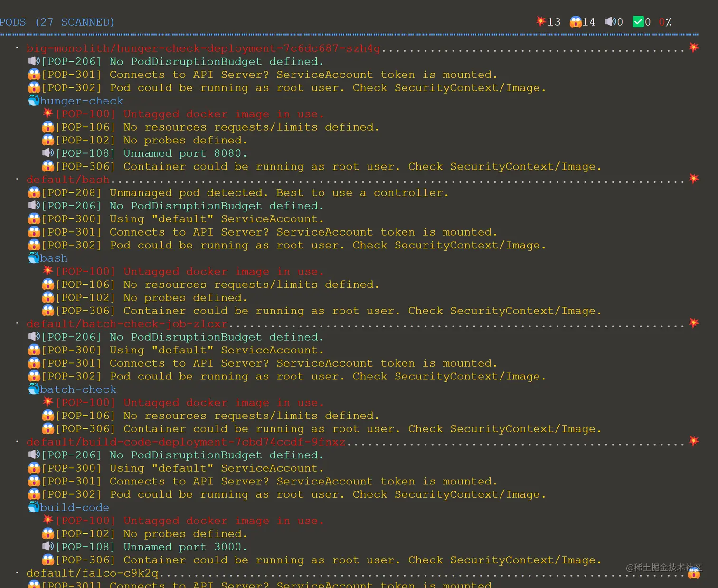Click the speaker icon on Unnamed port 3000 line
This screenshot has height=588, width=718.
click(47, 546)
